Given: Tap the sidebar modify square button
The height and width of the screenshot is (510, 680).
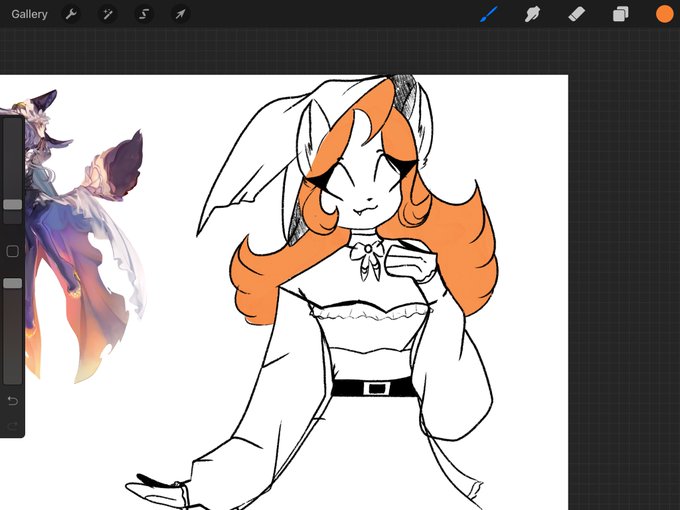Looking at the screenshot, I should (x=13, y=251).
